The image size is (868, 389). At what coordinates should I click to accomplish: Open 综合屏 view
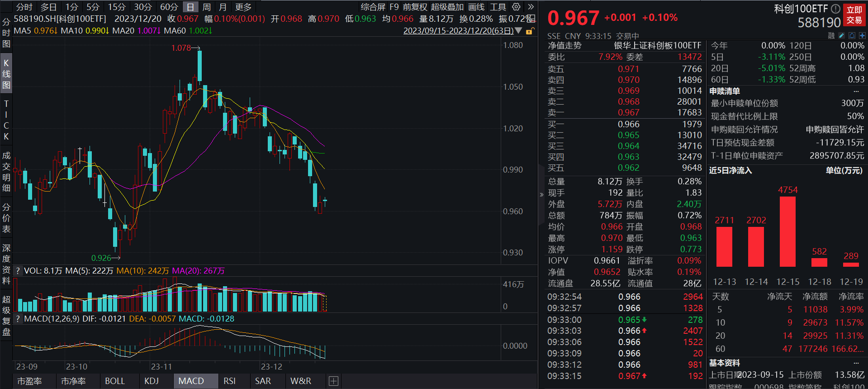point(373,7)
